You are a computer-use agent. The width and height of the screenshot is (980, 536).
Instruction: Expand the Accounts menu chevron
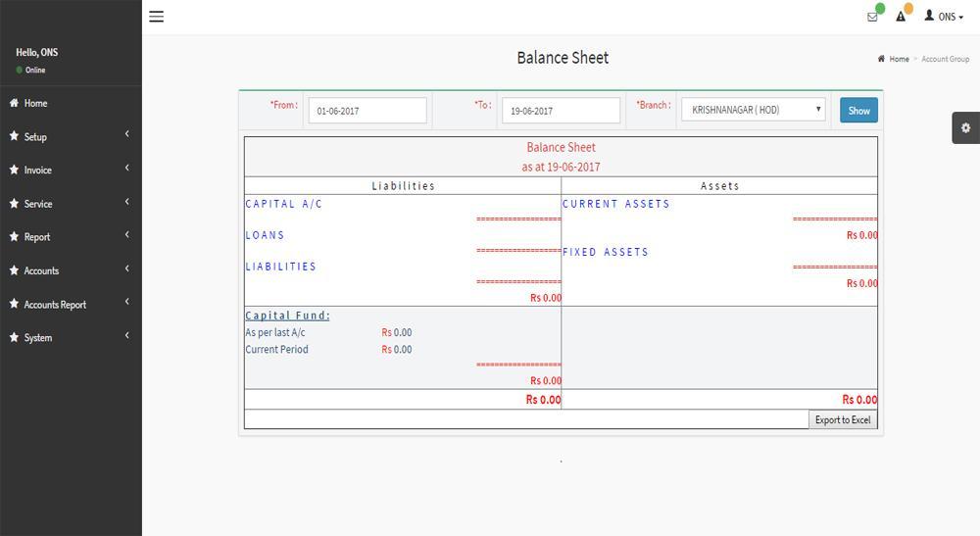click(126, 268)
